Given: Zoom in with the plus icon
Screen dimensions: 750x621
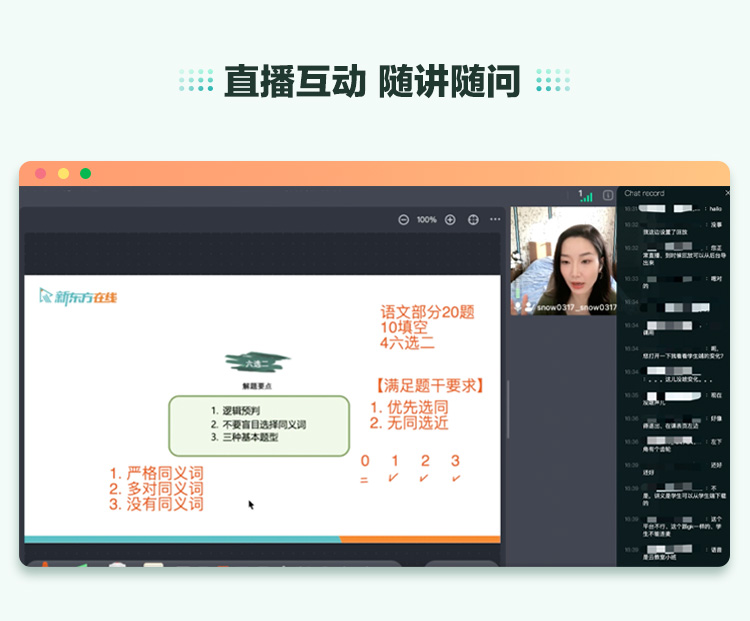Looking at the screenshot, I should coord(450,220).
